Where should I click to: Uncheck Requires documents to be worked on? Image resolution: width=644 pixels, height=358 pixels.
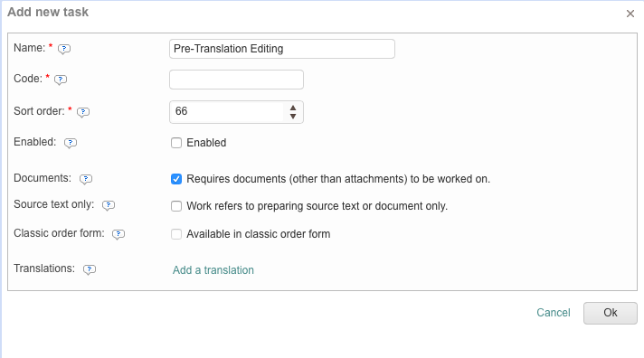[x=176, y=179]
